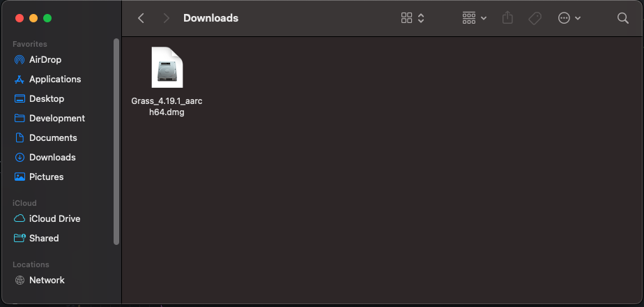Open AirDrop from the sidebar

click(x=38, y=59)
